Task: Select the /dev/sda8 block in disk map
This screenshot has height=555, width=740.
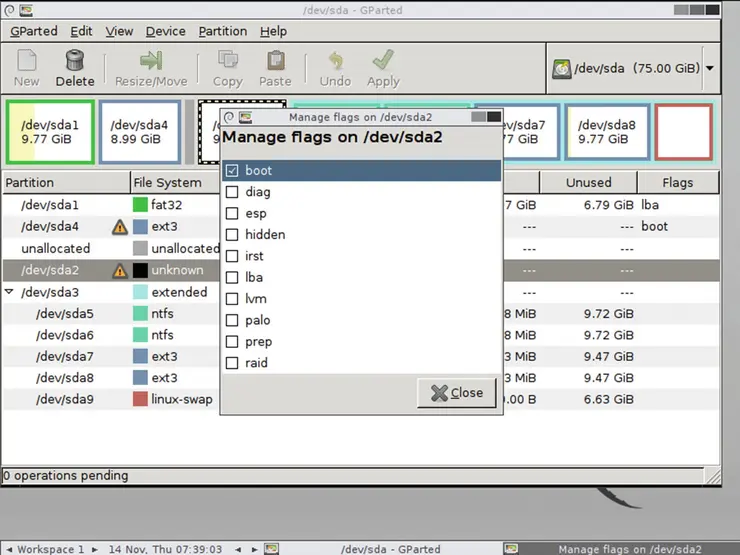Action: click(607, 132)
